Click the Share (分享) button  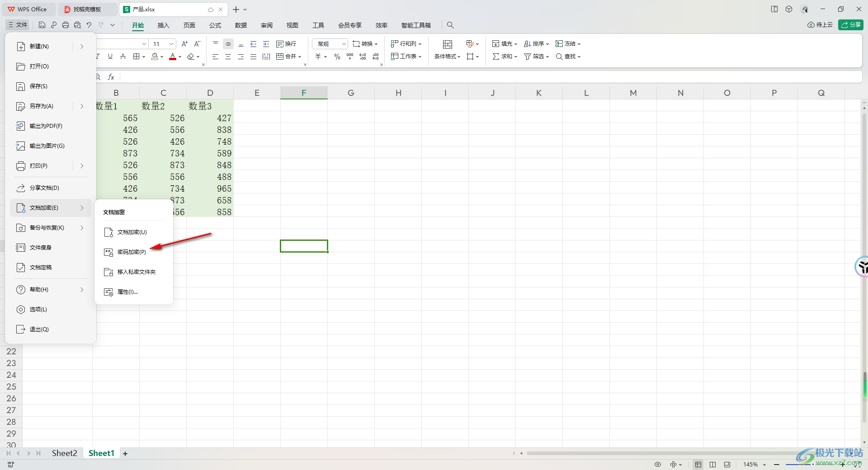click(x=851, y=25)
